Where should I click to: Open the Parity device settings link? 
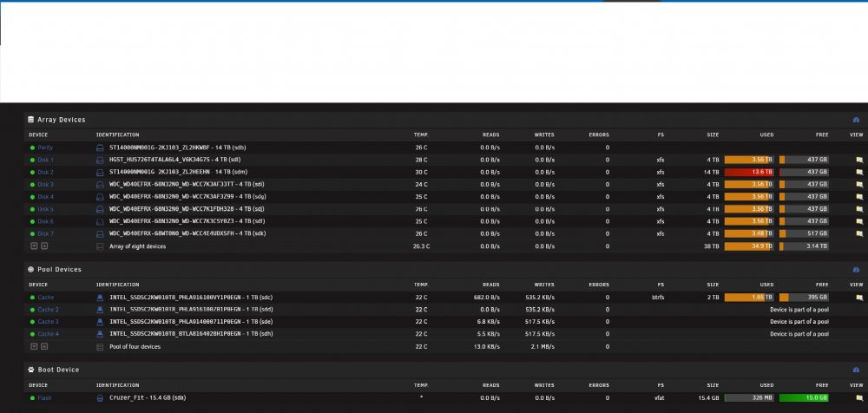coord(45,147)
